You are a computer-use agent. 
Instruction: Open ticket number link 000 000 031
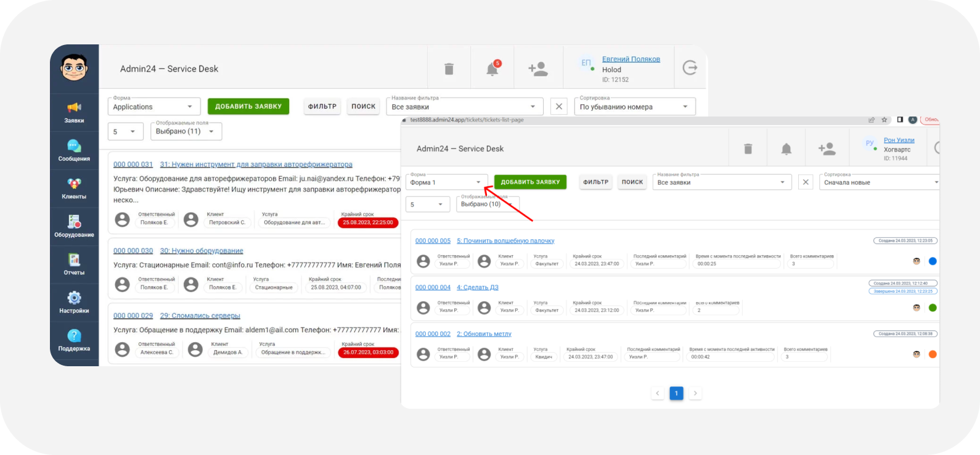click(x=133, y=165)
